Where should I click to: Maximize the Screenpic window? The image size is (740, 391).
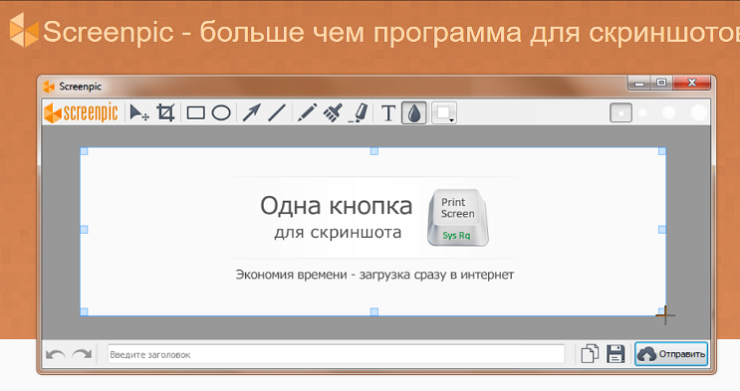point(662,83)
